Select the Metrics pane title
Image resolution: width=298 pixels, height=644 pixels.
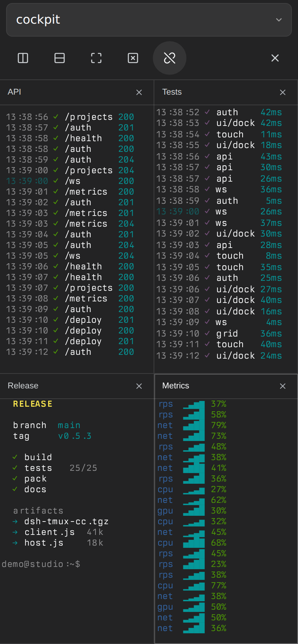tap(176, 386)
